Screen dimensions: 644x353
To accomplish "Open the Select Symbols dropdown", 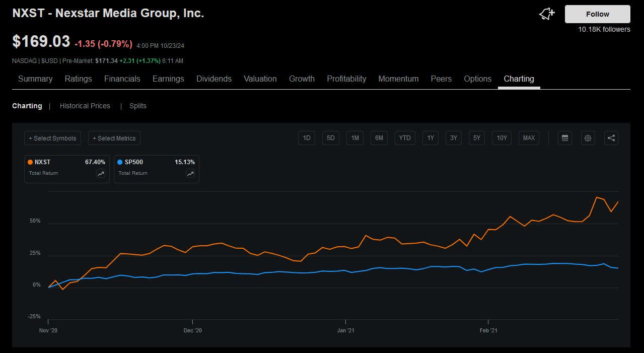I will coord(52,138).
